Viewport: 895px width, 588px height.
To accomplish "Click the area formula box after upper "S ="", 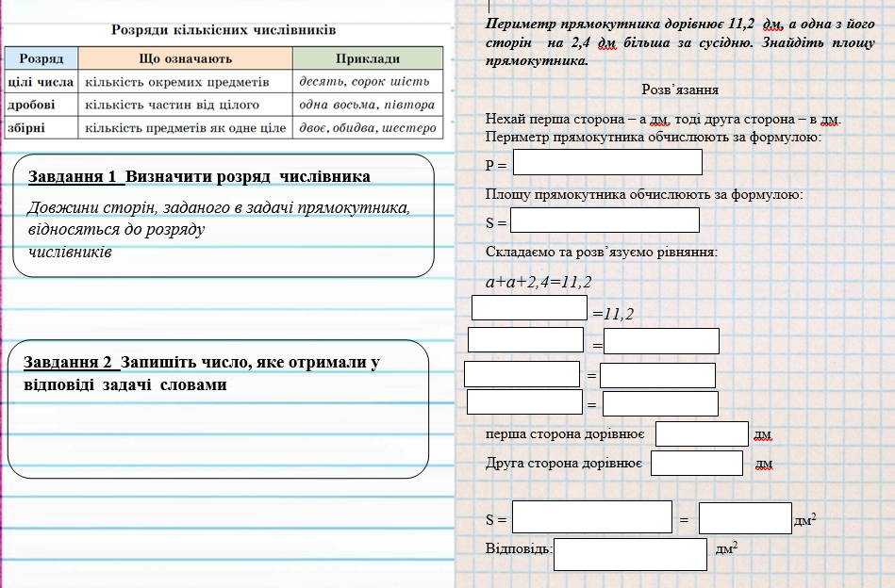I will [605, 220].
